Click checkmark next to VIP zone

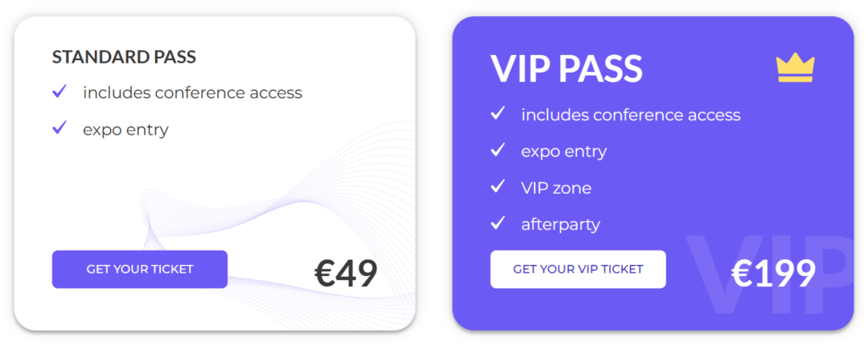(498, 187)
